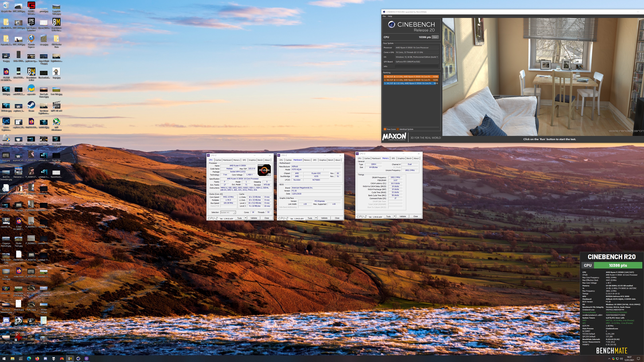644x362 pixels.
Task: Show hidden system tray icons
Action: click(x=609, y=359)
